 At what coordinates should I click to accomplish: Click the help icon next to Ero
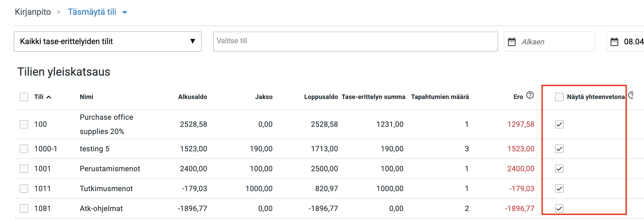[530, 95]
